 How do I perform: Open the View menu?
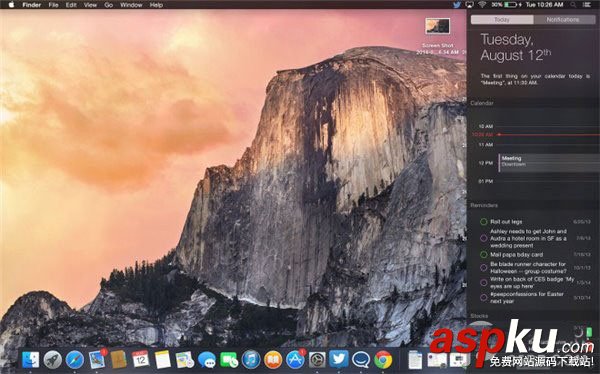[90, 5]
